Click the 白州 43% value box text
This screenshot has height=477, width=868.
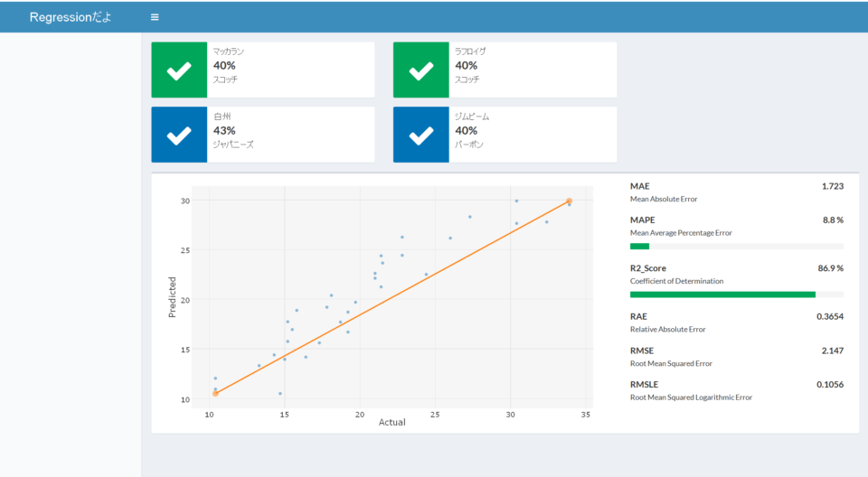coord(224,131)
